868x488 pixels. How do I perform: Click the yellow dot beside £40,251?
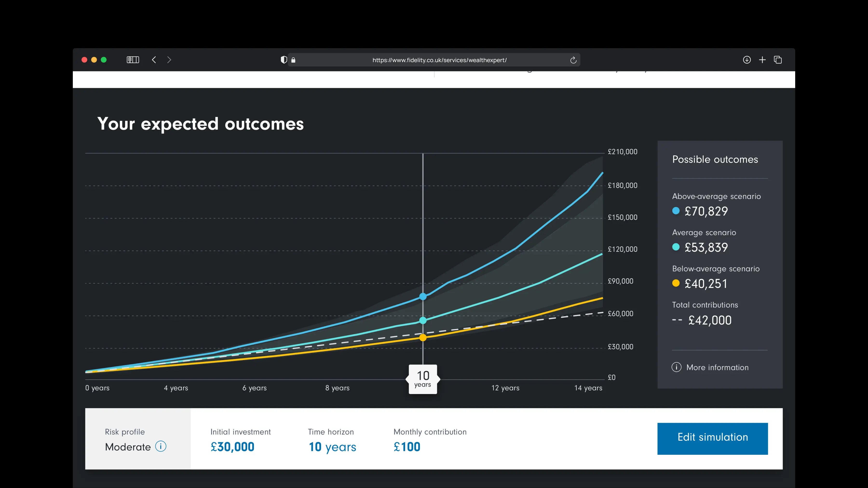[x=676, y=283]
